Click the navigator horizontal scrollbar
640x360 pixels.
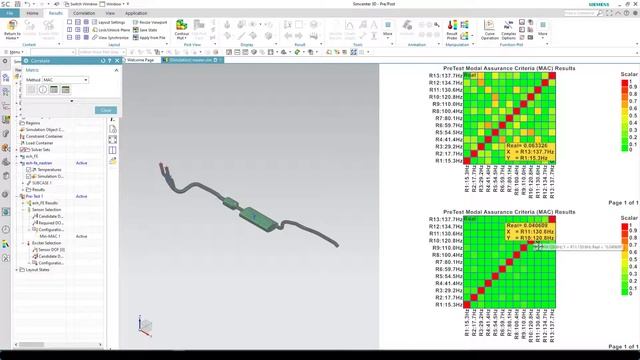pos(58,345)
